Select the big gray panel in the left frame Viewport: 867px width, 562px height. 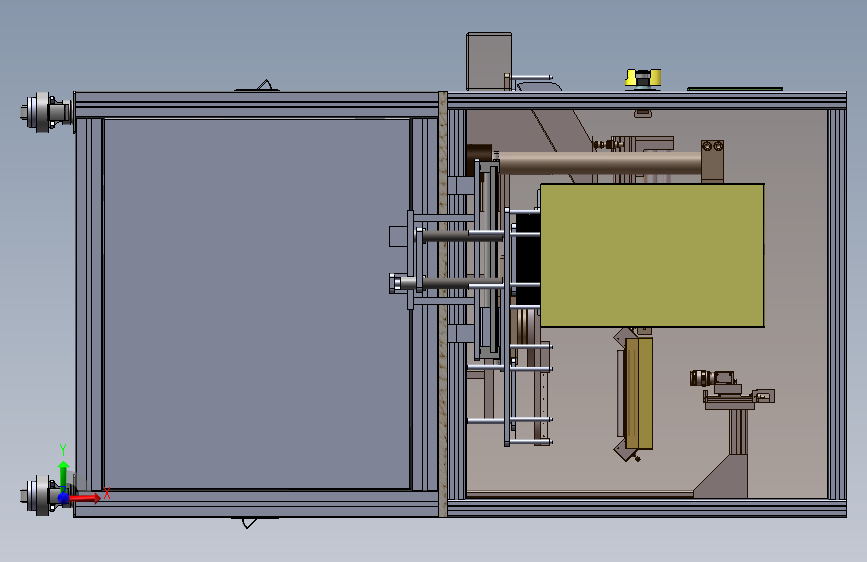click(257, 304)
